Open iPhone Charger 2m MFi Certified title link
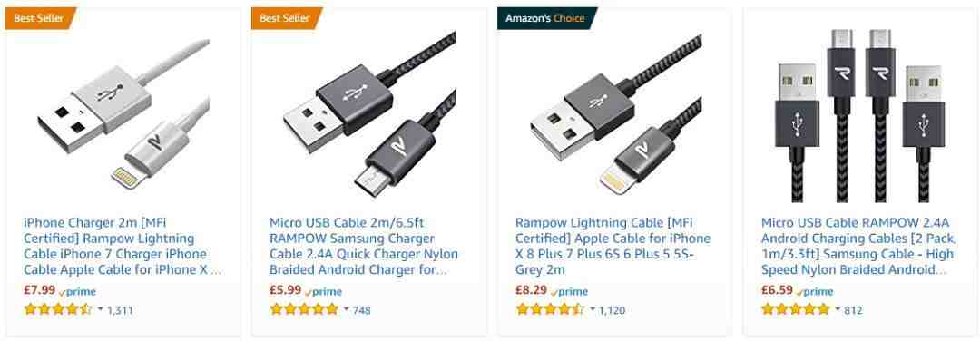980x341 pixels. pyautogui.click(x=122, y=246)
